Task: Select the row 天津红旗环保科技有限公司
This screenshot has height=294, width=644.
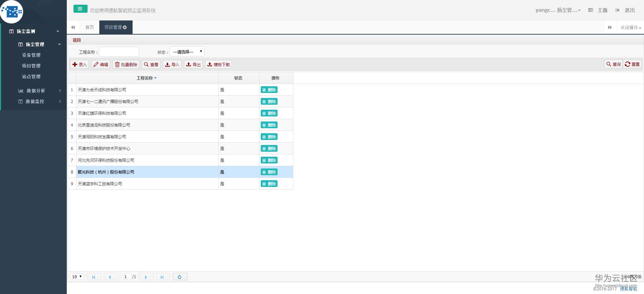Action: coord(181,113)
